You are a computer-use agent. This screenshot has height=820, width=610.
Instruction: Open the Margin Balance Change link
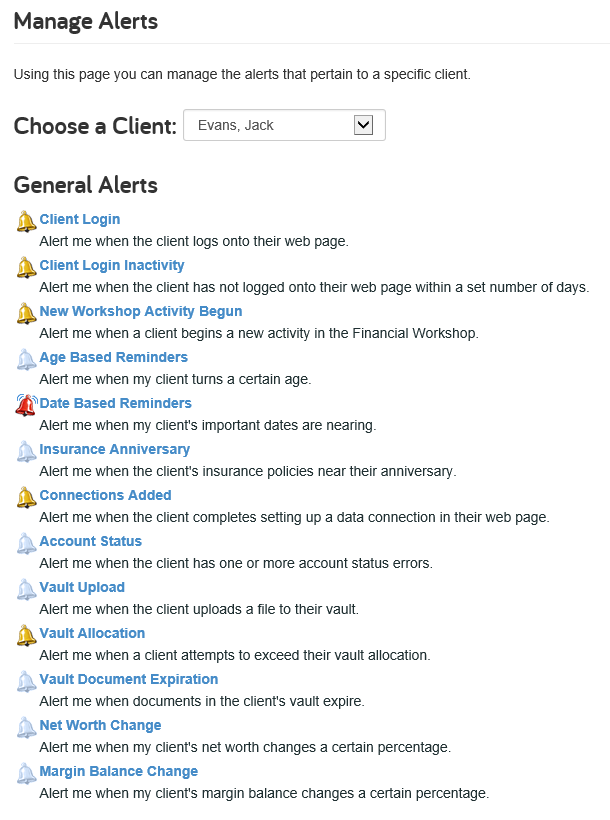pos(119,771)
